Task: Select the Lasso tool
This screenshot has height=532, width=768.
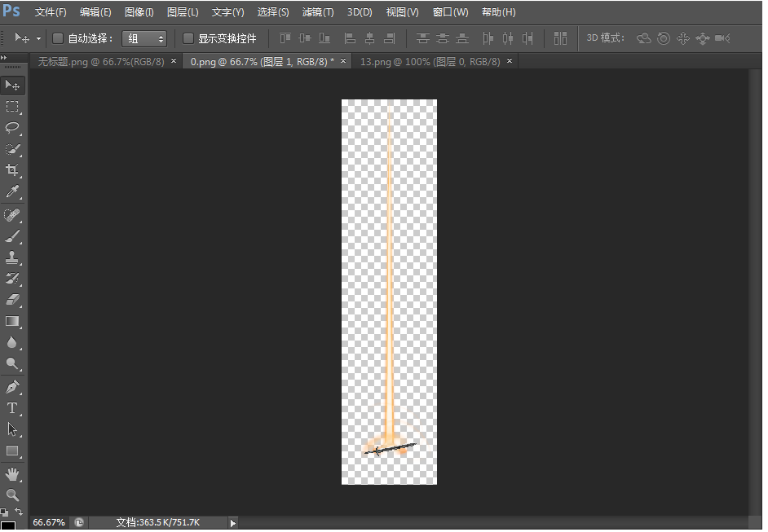Action: pos(13,128)
